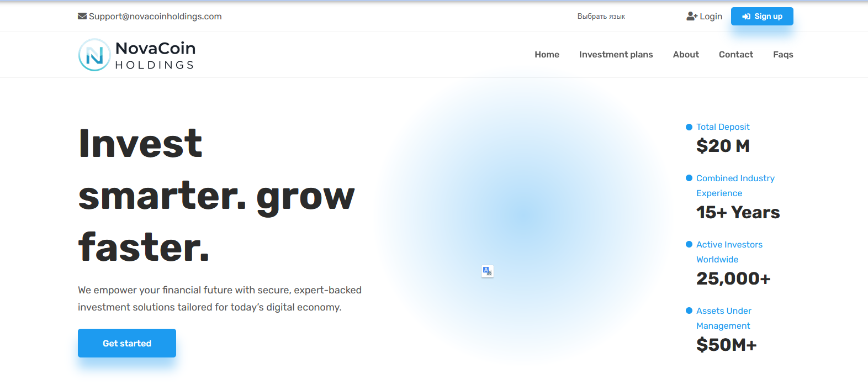868x384 pixels.
Task: Click the Combined Industry Experience label
Action: (735, 186)
